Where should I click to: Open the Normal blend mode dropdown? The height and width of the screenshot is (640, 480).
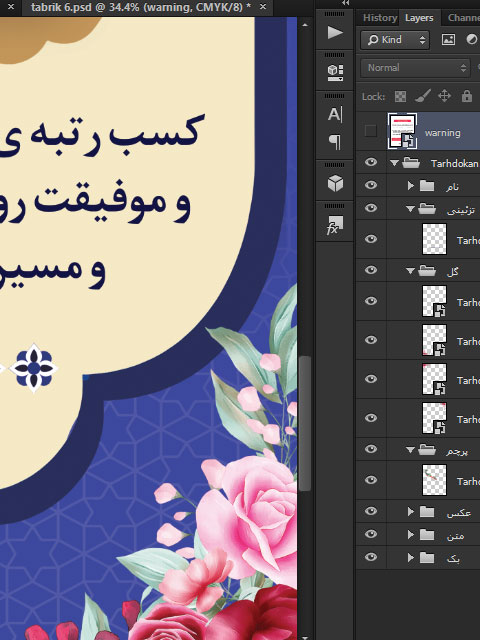[416, 68]
